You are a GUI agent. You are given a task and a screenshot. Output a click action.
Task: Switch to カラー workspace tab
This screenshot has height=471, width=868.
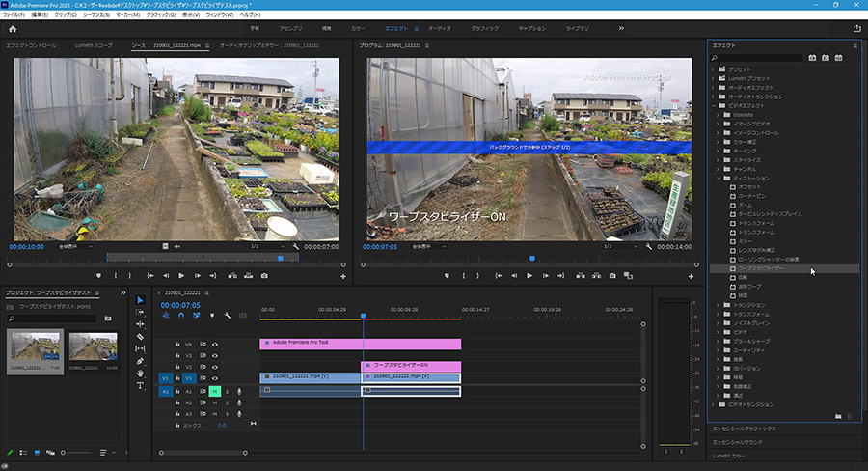(x=358, y=28)
